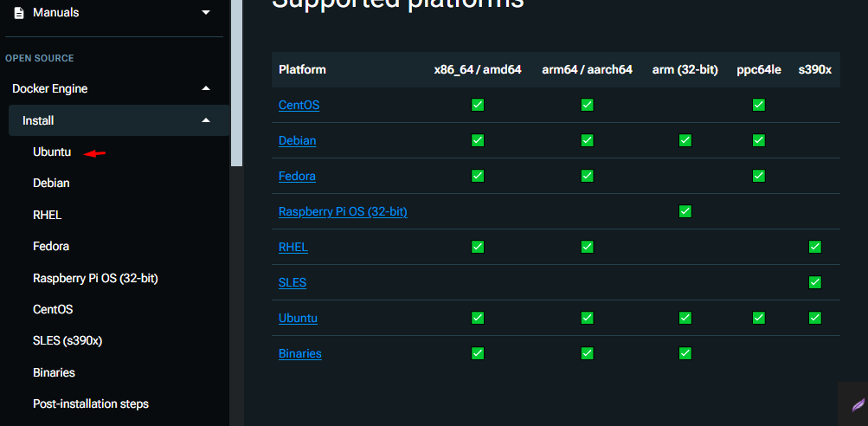The image size is (868, 426).
Task: Click Ubuntu ppc64le green checkmark
Action: click(759, 318)
